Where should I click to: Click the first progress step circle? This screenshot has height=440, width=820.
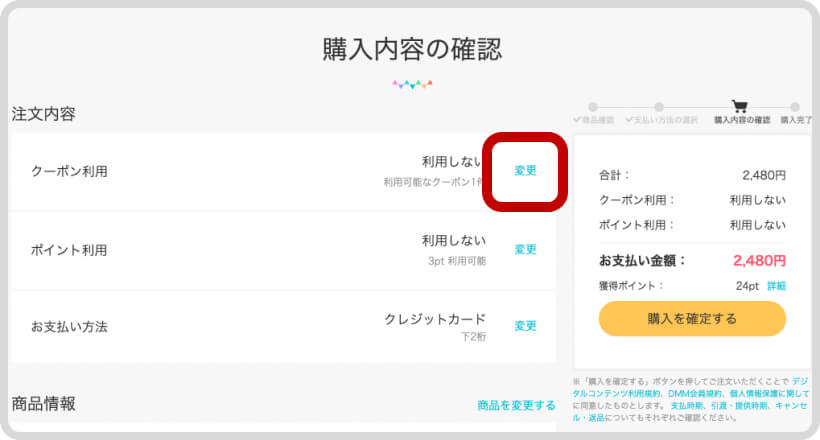pyautogui.click(x=593, y=106)
